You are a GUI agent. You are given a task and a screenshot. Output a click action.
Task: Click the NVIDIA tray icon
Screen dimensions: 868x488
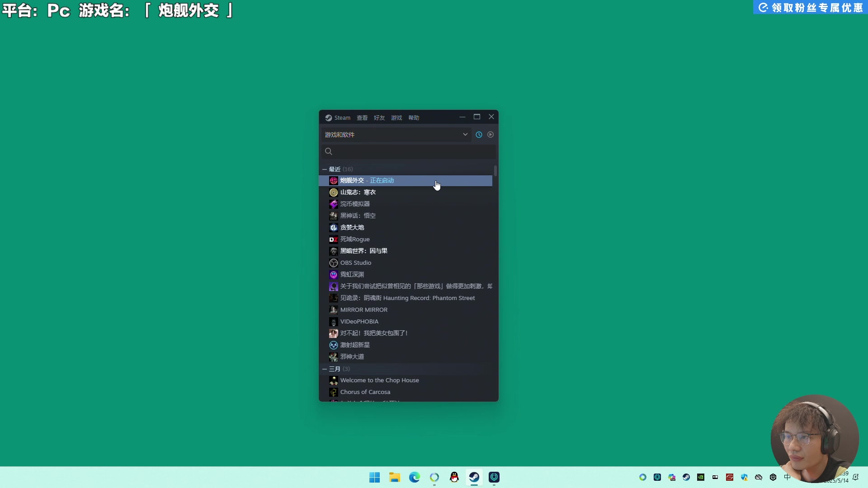click(701, 477)
